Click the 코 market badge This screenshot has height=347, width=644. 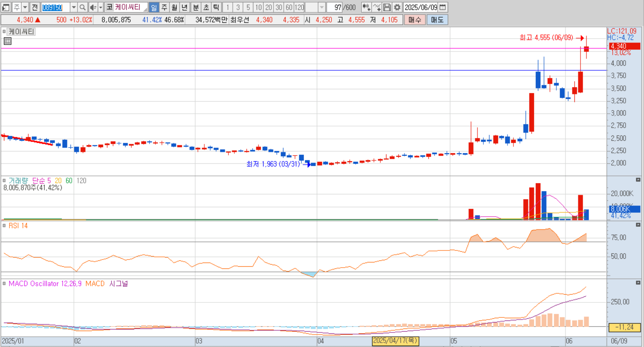(109, 7)
